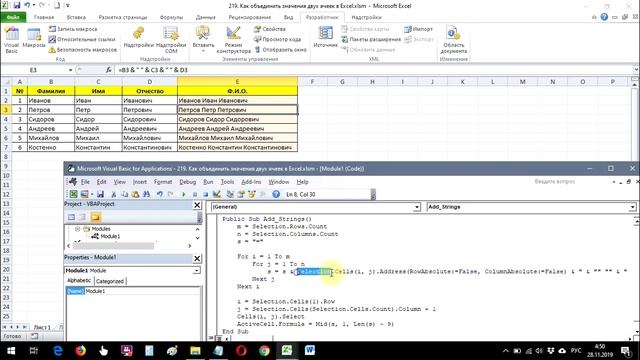Close the Project - VBAProject pane
The height and width of the screenshot is (360, 640).
[x=197, y=205]
